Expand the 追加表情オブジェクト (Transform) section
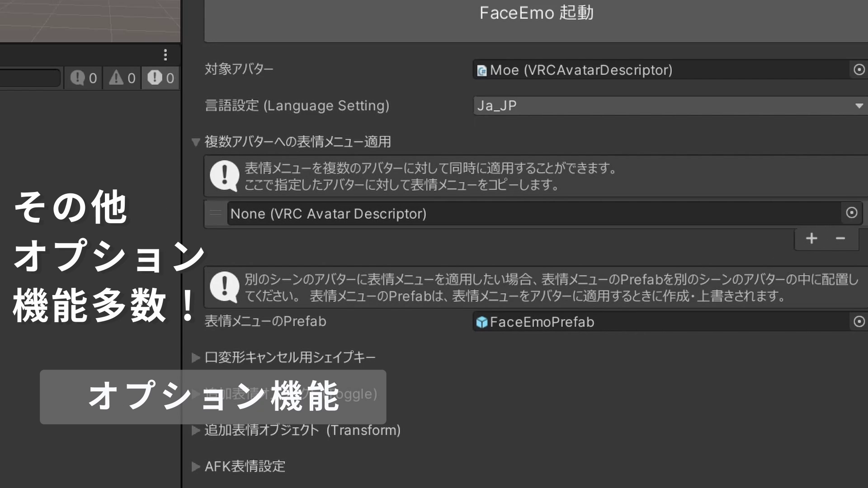 [x=197, y=431]
